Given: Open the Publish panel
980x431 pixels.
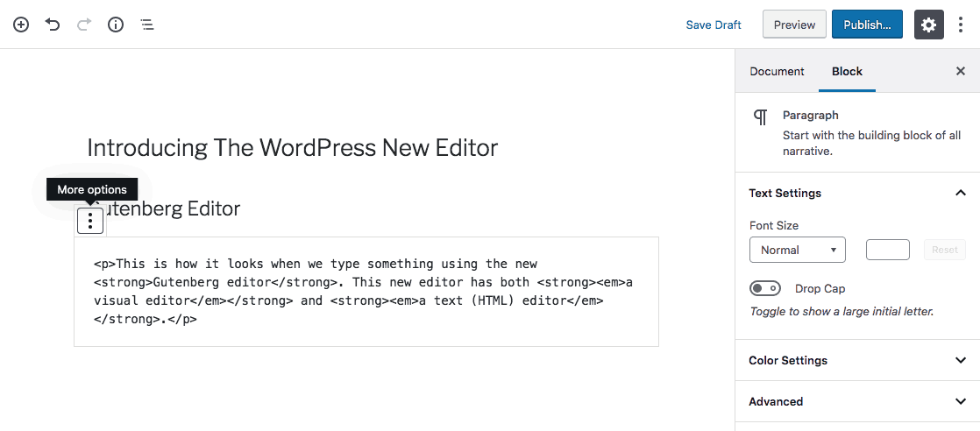Looking at the screenshot, I should (867, 25).
